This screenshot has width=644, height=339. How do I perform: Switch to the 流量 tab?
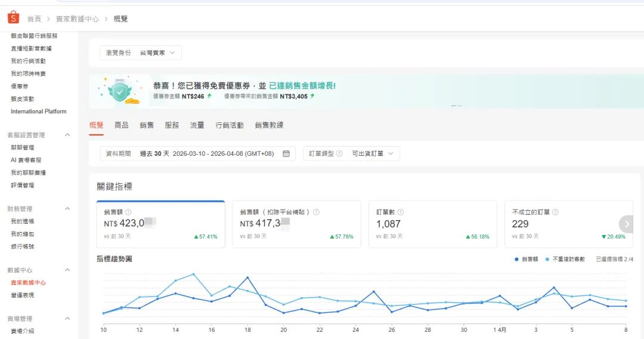coord(197,125)
